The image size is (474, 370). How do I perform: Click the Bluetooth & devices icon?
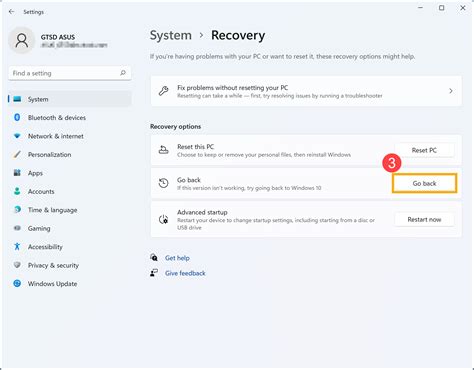[17, 117]
